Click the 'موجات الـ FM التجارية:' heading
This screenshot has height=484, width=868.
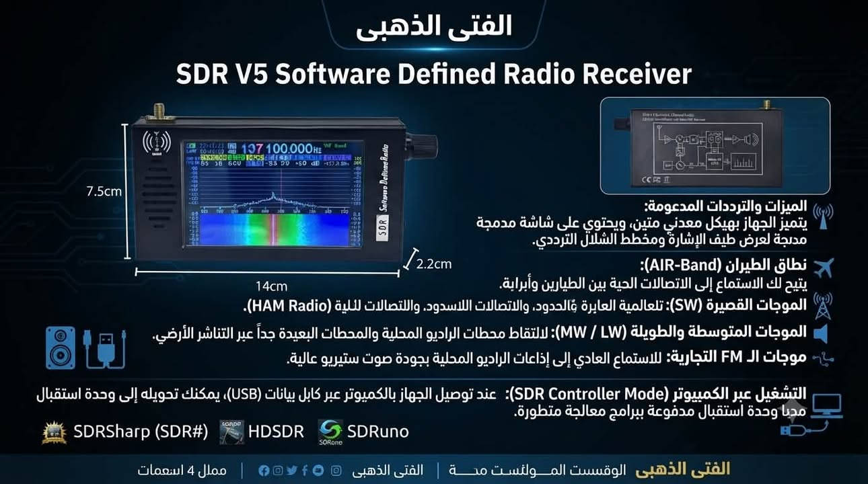pyautogui.click(x=737, y=358)
